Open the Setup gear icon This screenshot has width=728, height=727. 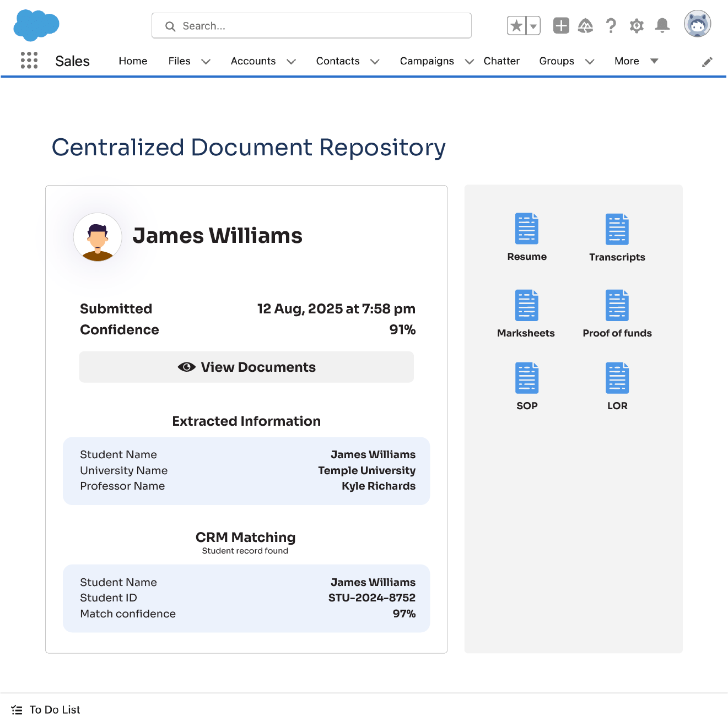point(637,26)
